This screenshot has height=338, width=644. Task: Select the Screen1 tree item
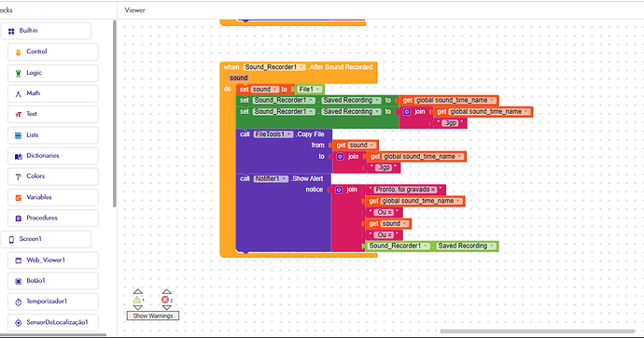[46, 239]
